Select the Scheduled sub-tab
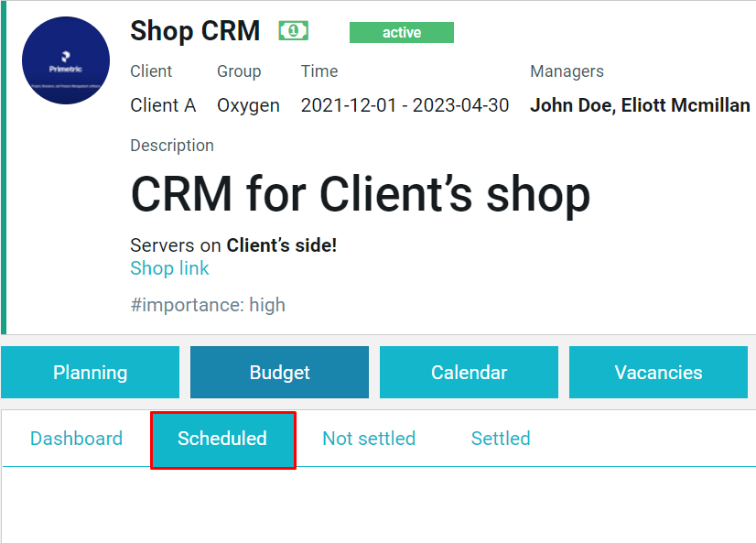The width and height of the screenshot is (756, 543). click(222, 440)
